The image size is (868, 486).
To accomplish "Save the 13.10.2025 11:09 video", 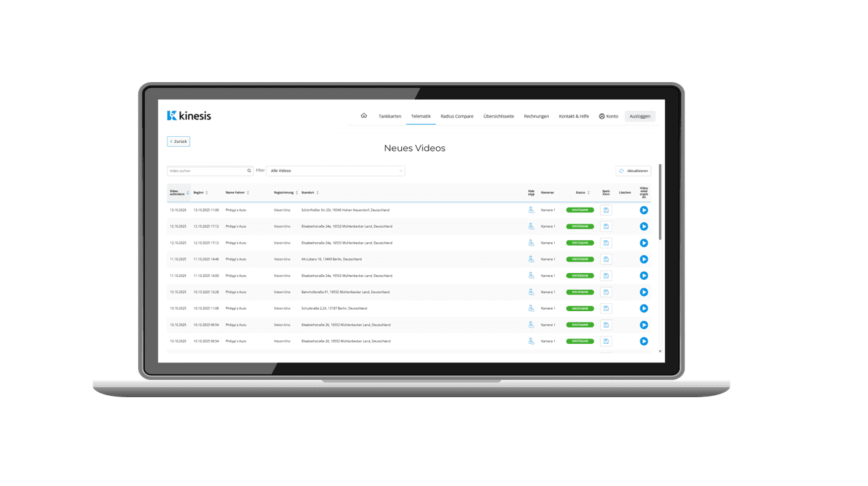I will pos(606,210).
